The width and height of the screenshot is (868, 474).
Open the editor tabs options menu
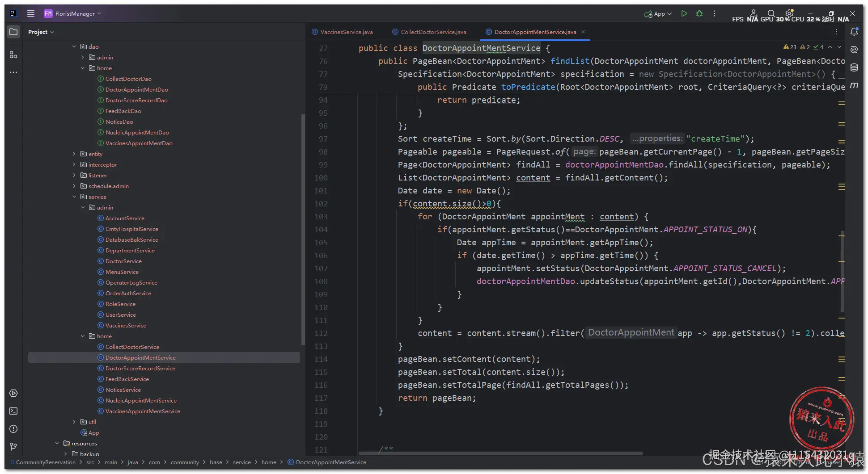pos(836,32)
